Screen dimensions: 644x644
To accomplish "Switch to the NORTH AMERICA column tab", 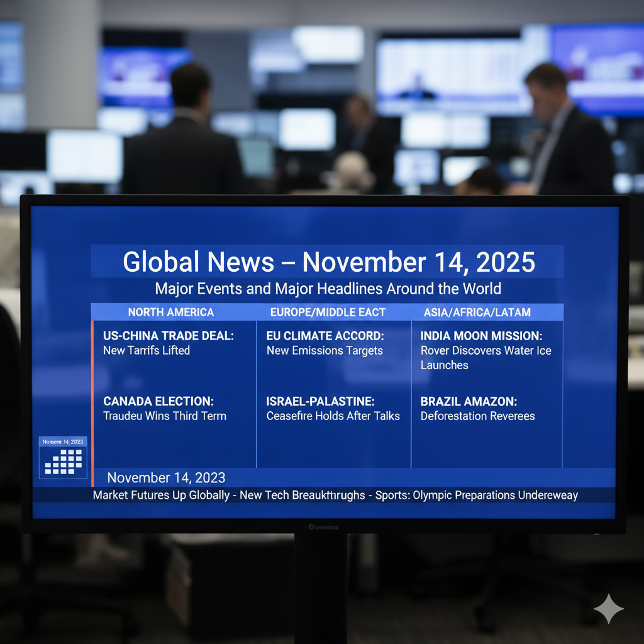I will tap(171, 312).
